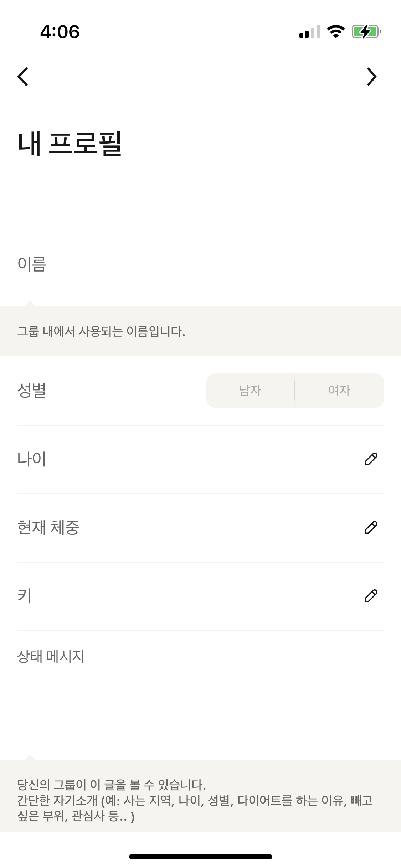The image size is (401, 868).
Task: Tap the 4:06 clock in status bar
Action: pos(60,32)
